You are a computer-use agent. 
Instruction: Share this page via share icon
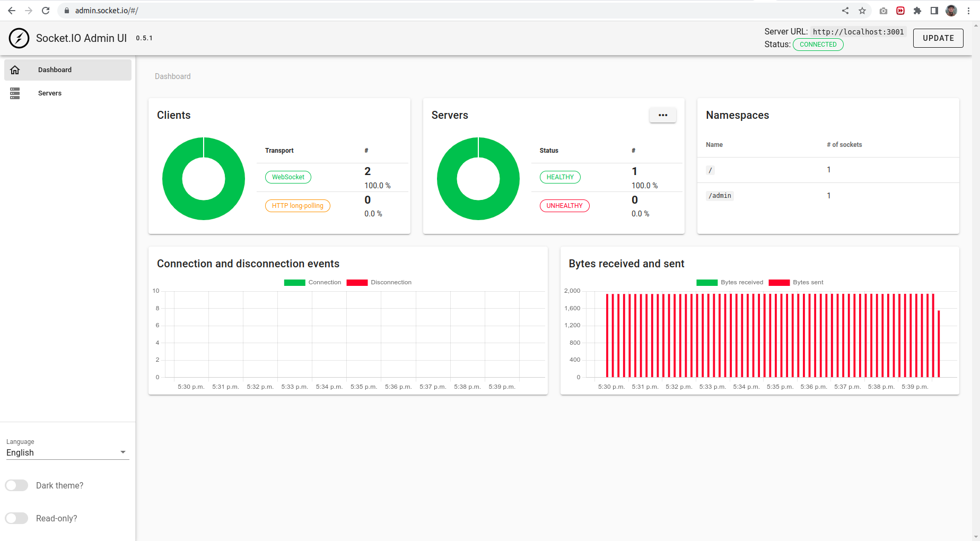click(x=845, y=11)
